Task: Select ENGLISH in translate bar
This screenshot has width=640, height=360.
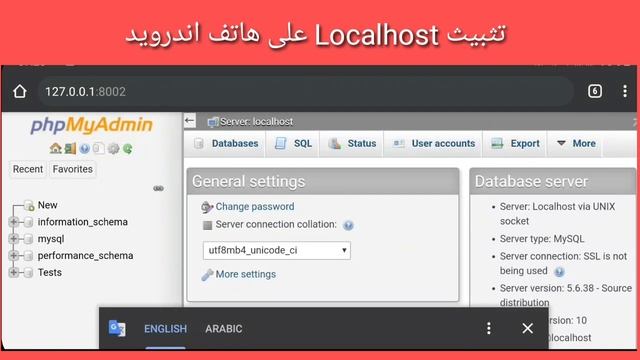Action: [x=165, y=329]
